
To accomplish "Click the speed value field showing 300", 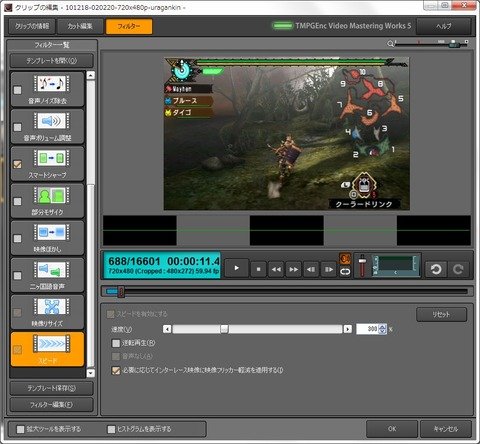I will (367, 329).
